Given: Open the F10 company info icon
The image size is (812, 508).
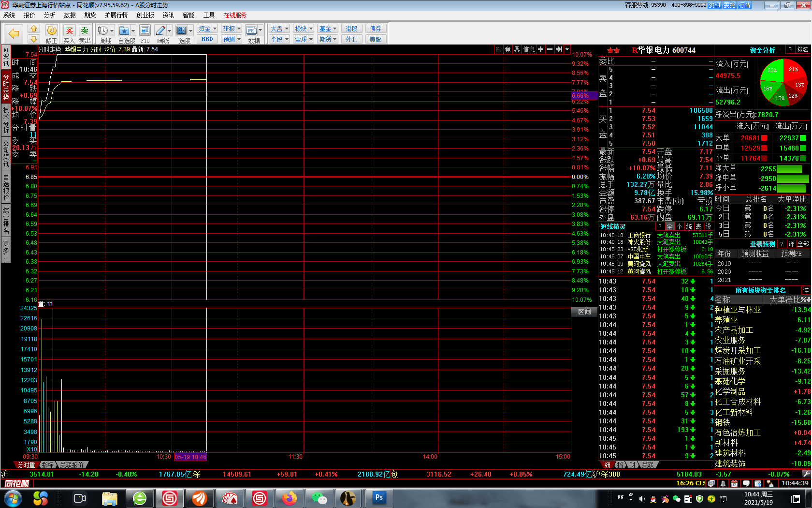Looking at the screenshot, I should click(x=145, y=30).
